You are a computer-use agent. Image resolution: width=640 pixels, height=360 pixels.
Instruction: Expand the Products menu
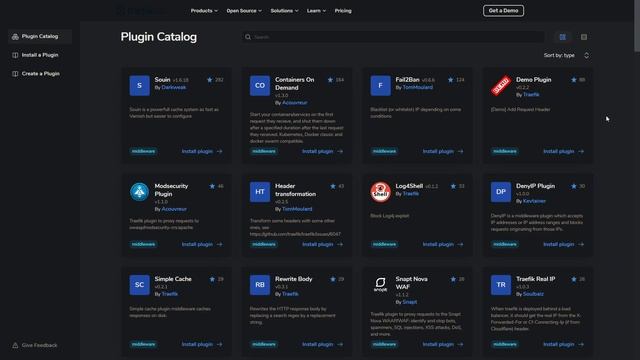click(x=204, y=11)
